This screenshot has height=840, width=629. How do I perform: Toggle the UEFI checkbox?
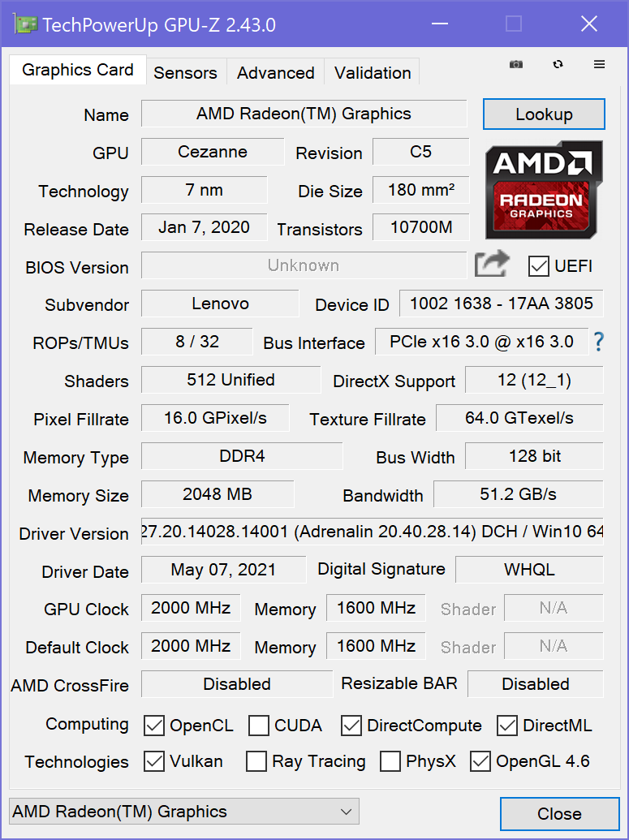[x=538, y=265]
